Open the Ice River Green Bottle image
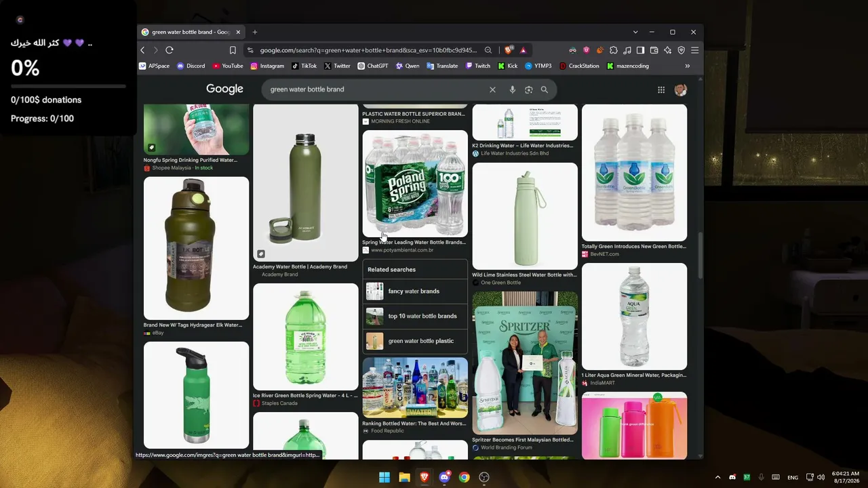The image size is (868, 488). coord(305,336)
